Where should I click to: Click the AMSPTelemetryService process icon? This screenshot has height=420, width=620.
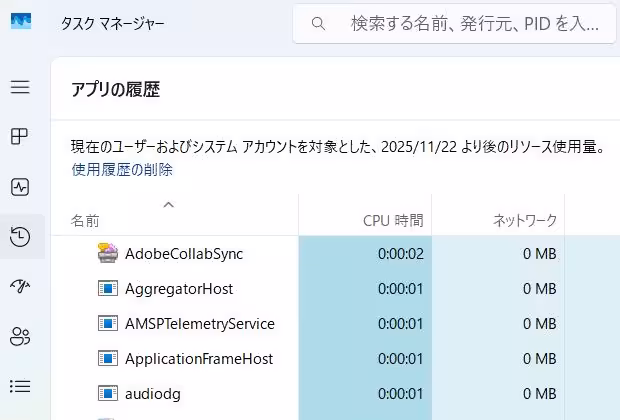(108, 324)
